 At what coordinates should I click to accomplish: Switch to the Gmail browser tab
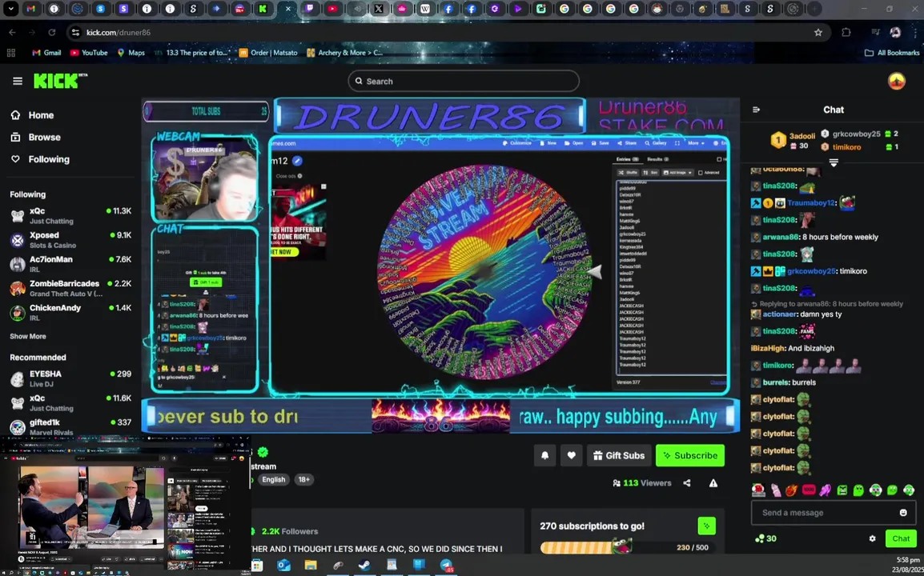[x=31, y=9]
